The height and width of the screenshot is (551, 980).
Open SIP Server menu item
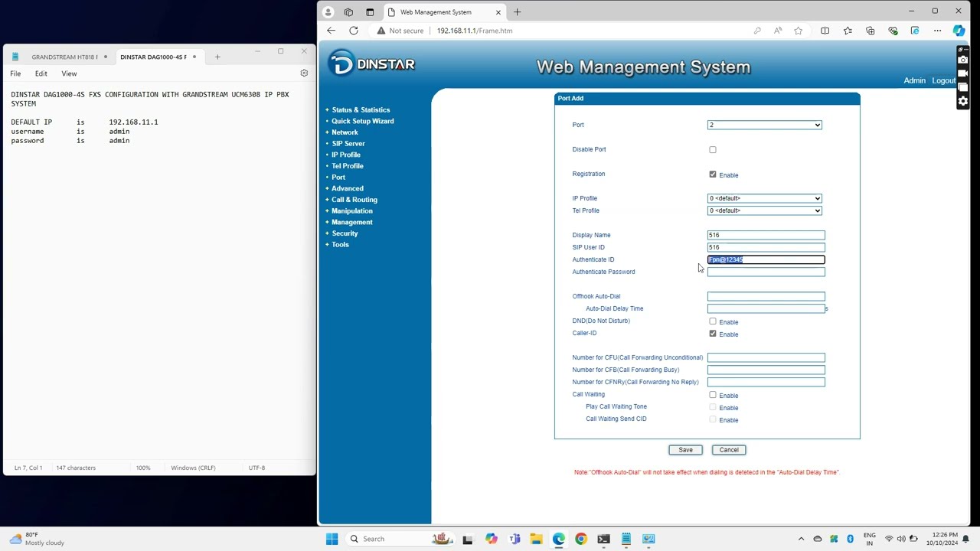pyautogui.click(x=348, y=143)
